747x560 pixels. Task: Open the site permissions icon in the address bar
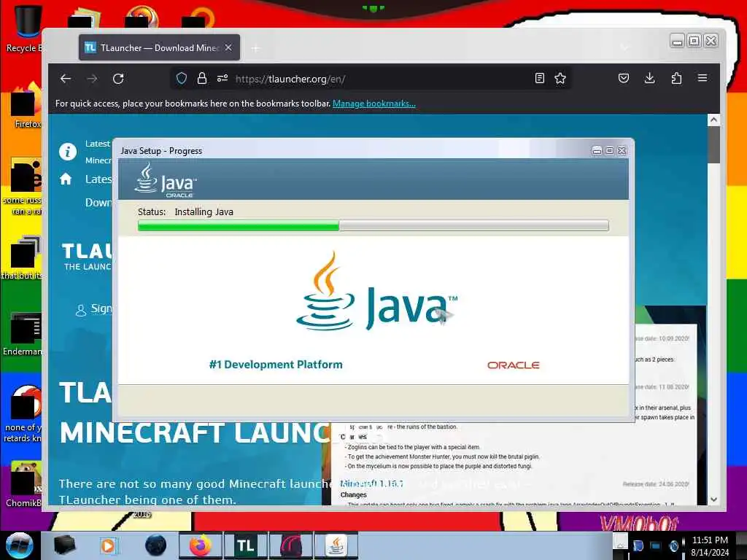coord(222,78)
